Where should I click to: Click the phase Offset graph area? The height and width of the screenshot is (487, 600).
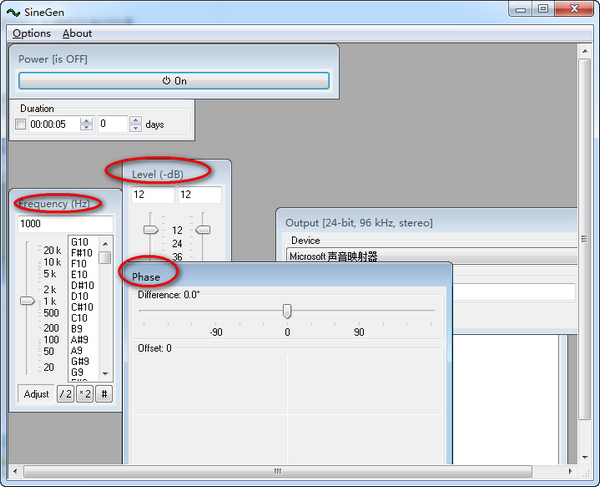[x=287, y=409]
